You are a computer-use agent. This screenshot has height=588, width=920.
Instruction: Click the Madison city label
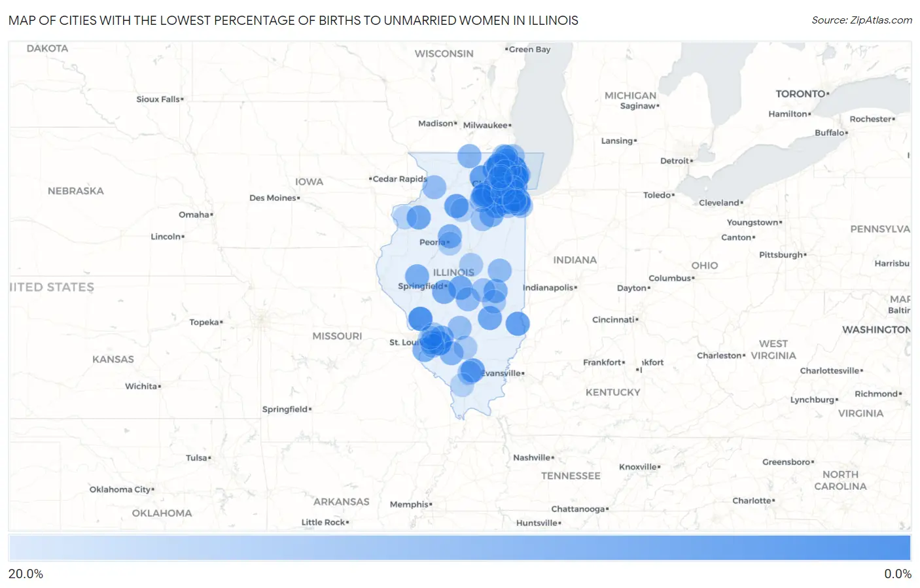pyautogui.click(x=437, y=123)
